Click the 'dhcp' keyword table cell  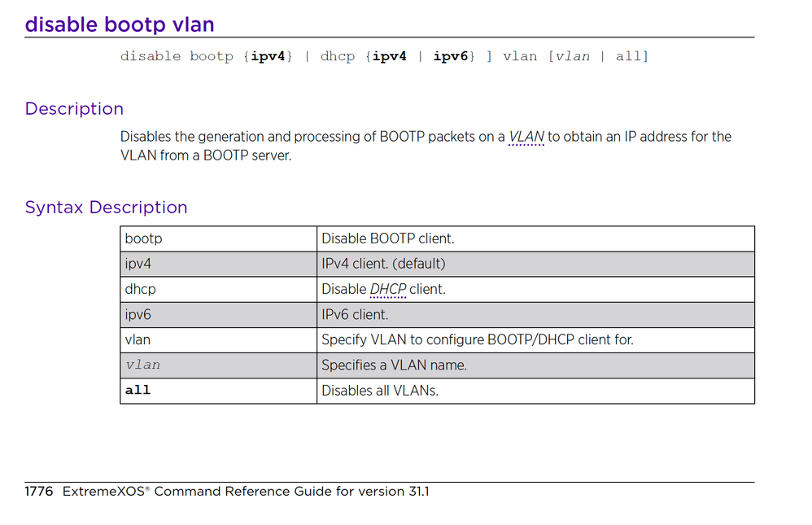[219, 289]
